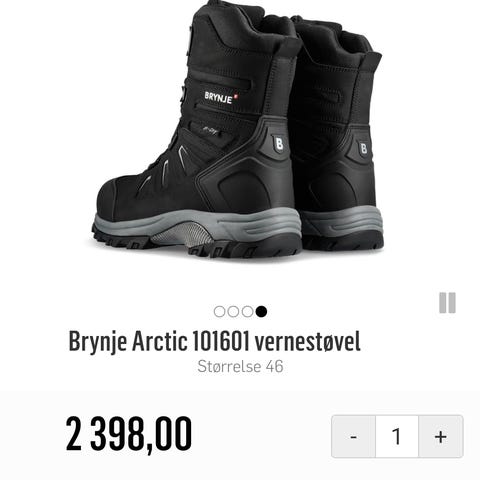Click the BRYNJE logo on the boot
Viewport: 480px width, 480px height.
coord(221,97)
